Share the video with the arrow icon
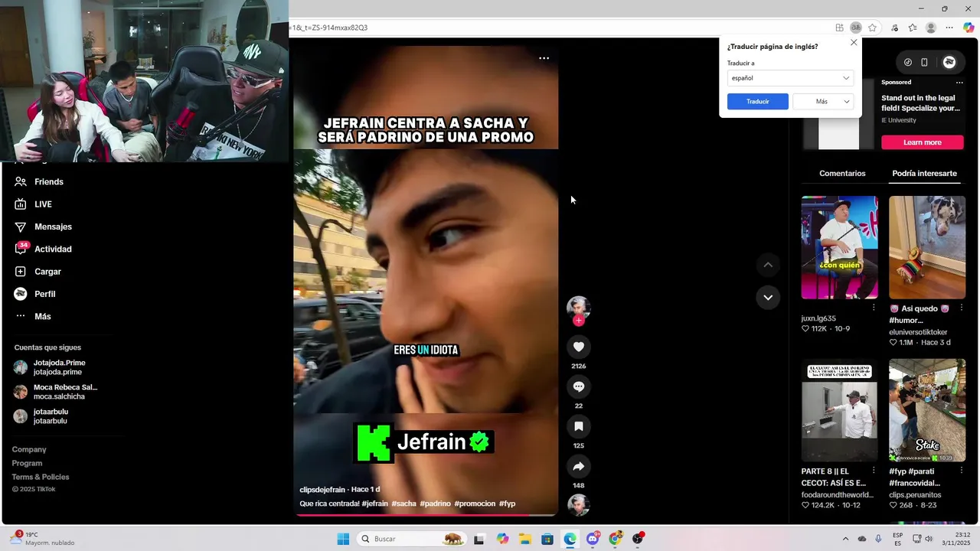 pyautogui.click(x=579, y=466)
